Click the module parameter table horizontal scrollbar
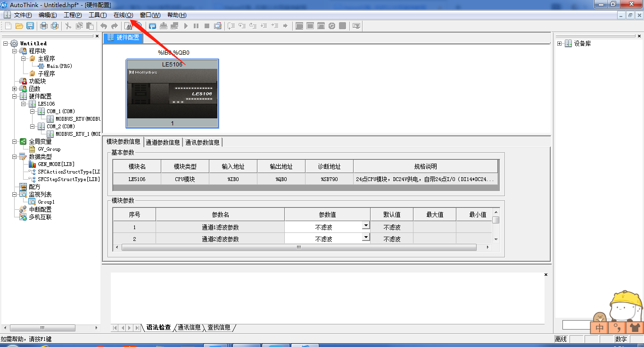Viewport: 644px width, 347px height. (299, 247)
